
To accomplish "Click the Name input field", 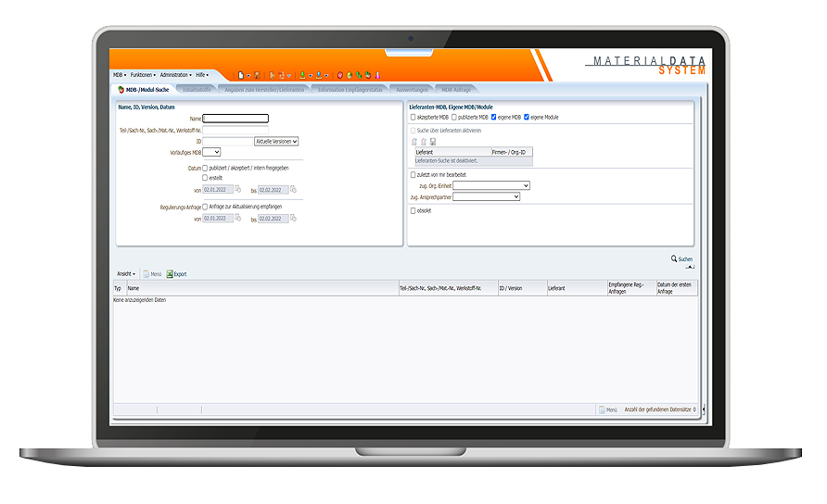I will 235,119.
